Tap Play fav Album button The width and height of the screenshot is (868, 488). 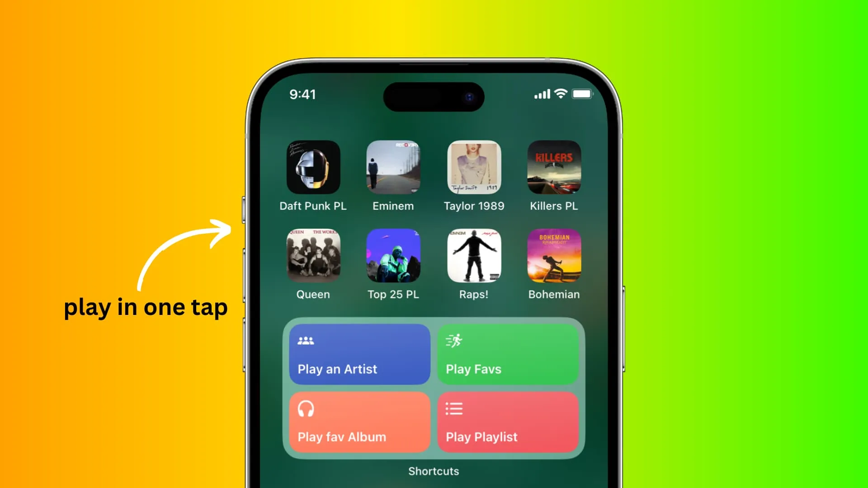pyautogui.click(x=359, y=422)
